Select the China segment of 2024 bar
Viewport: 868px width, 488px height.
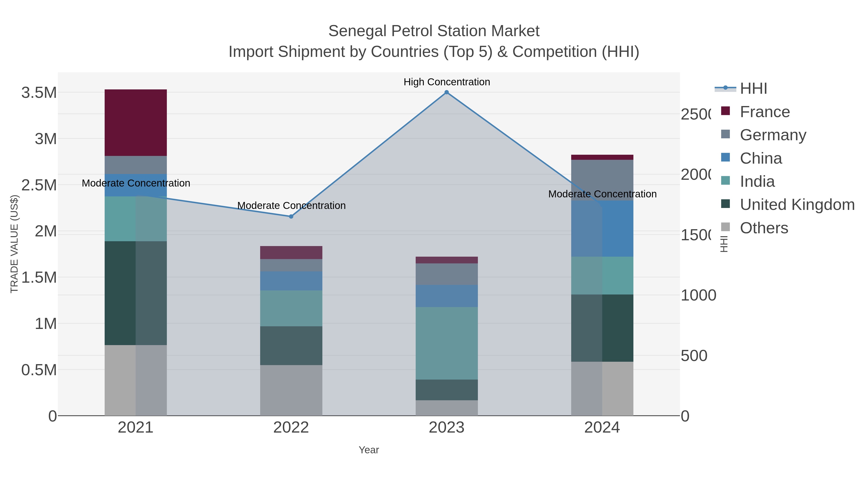click(602, 229)
